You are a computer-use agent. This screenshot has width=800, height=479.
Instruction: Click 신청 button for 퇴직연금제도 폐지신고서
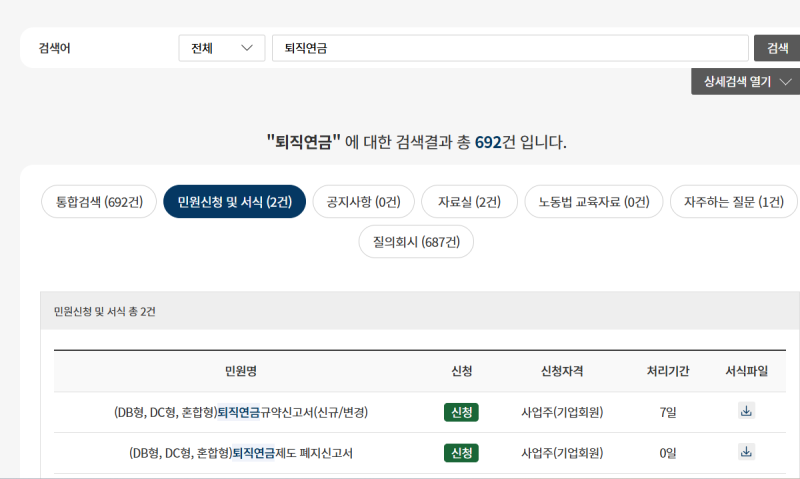click(x=461, y=453)
